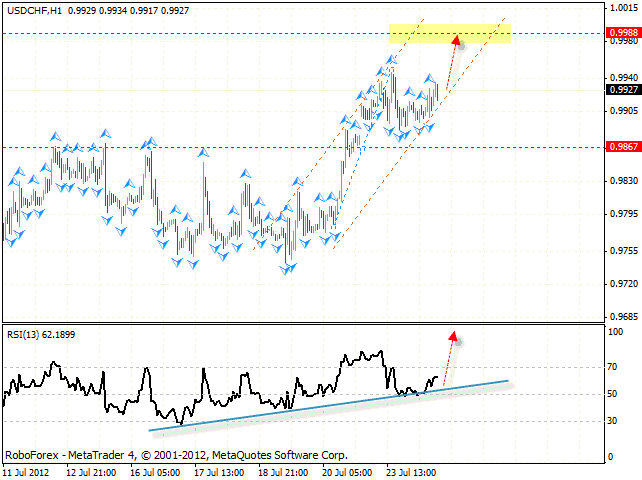
Task: Click the 0.9685 price axis value
Action: point(624,317)
